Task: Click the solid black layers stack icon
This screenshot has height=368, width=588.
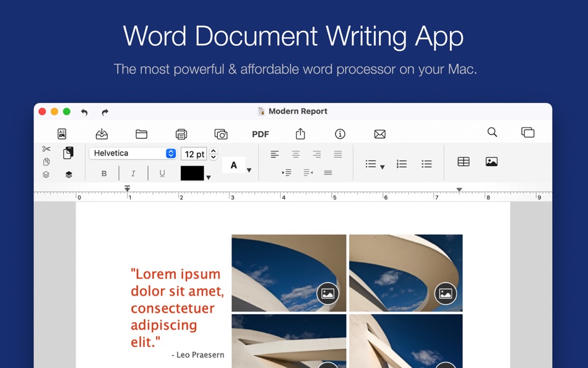Action: 69,175
